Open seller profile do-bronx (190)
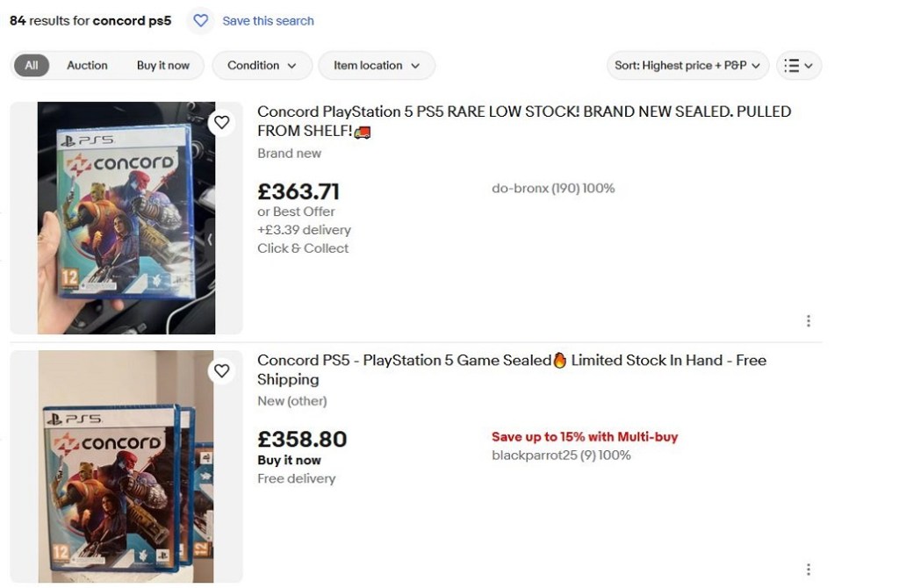This screenshot has width=899, height=588. pyautogui.click(x=552, y=188)
